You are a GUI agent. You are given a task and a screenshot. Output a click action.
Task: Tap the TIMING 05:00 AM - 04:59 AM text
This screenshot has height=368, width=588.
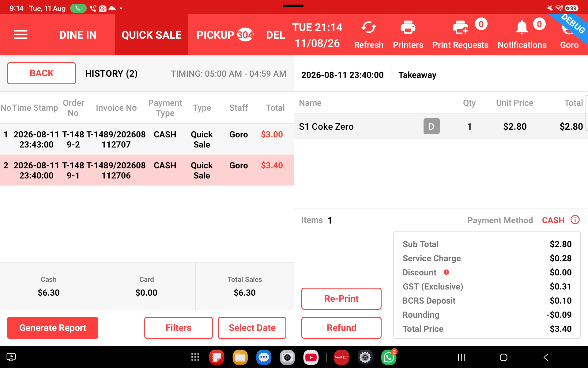[x=228, y=74]
